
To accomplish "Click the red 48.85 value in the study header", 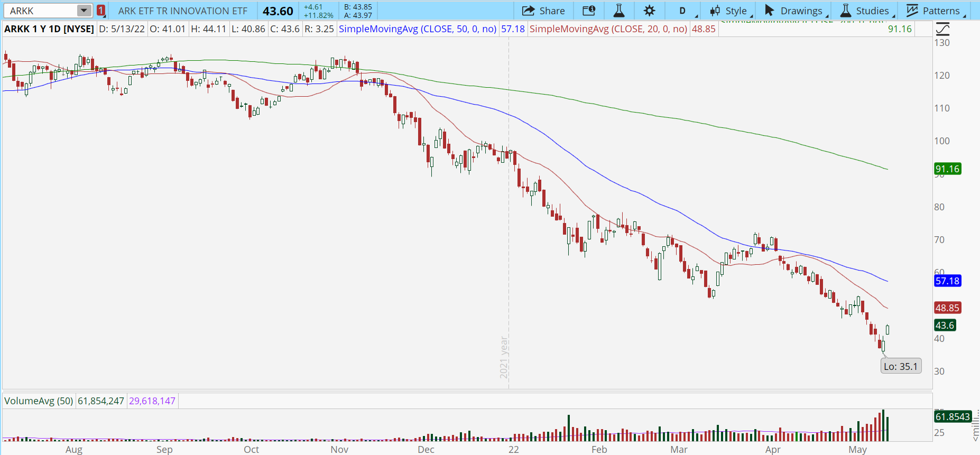I will click(704, 29).
